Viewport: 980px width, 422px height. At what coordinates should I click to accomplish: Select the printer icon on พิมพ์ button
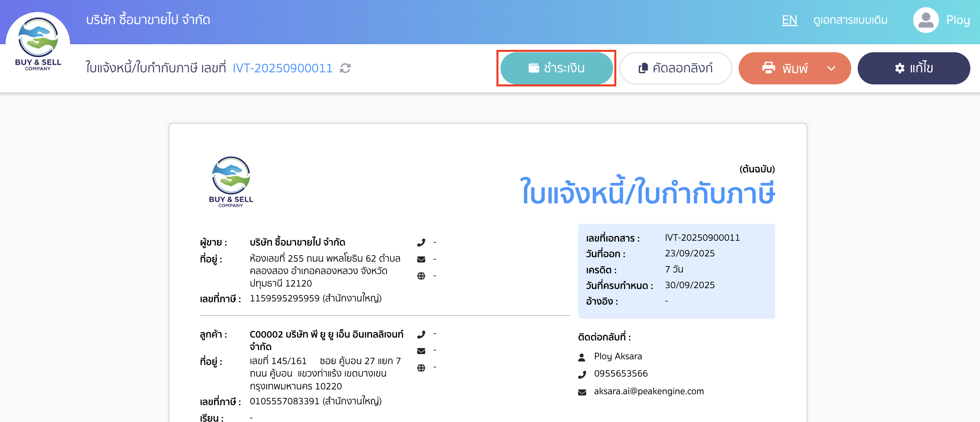[x=769, y=68]
